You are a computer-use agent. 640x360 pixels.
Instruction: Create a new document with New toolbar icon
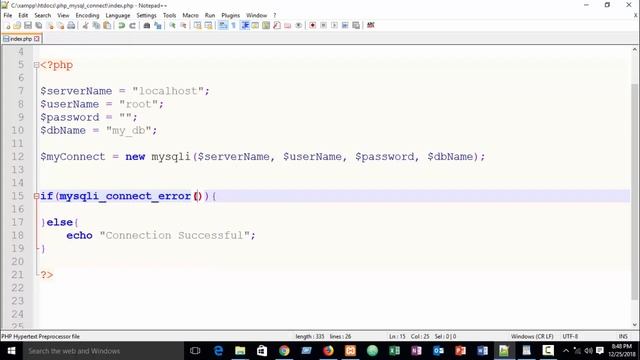coord(7,26)
